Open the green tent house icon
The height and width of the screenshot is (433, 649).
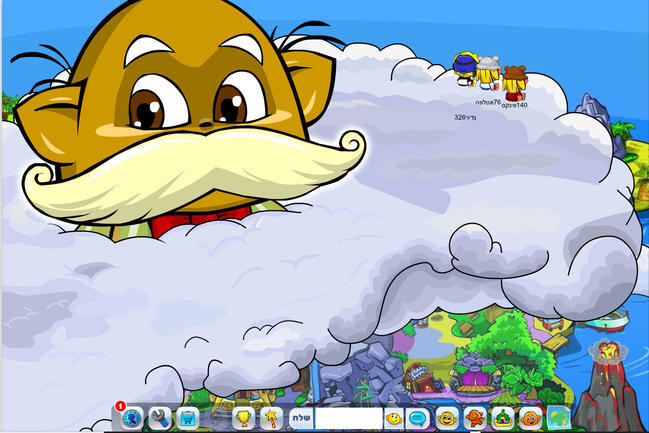pos(502,418)
